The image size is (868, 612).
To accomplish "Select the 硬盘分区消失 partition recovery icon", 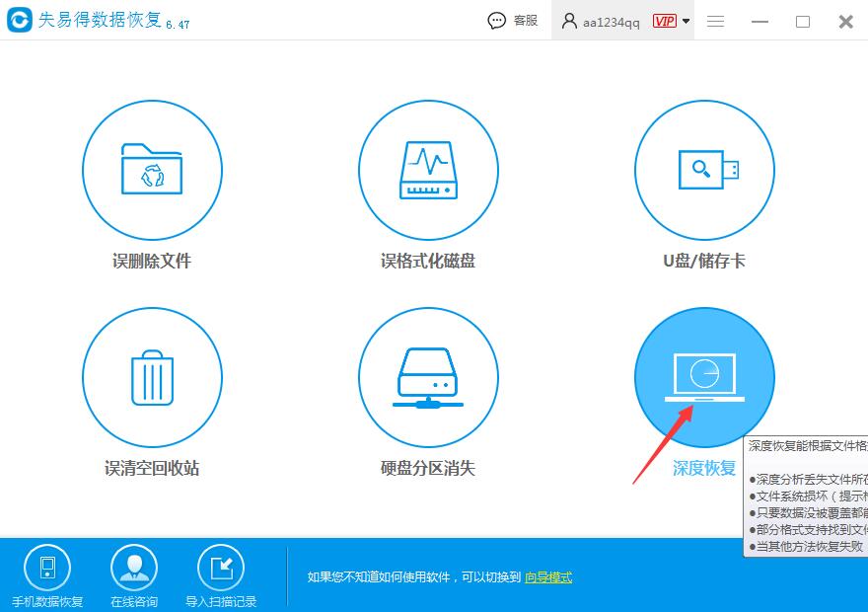I will (428, 377).
